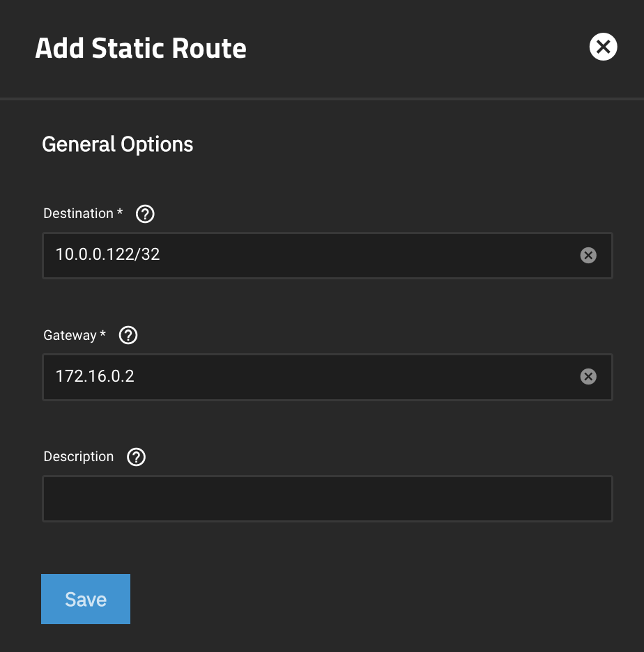Focus the Destination input field

(348, 256)
